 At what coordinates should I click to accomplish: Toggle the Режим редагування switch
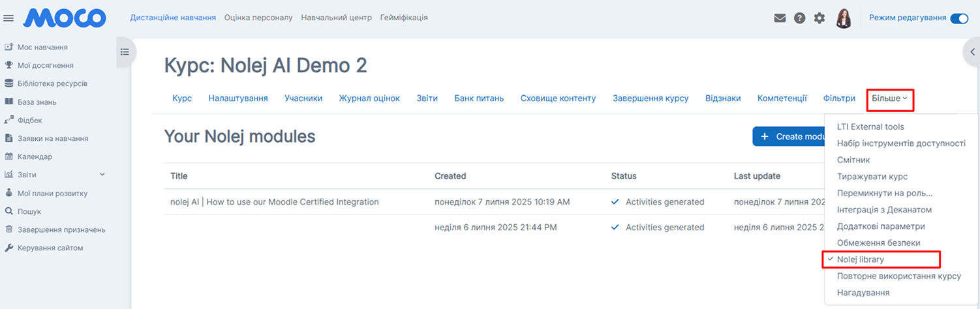[x=959, y=18]
